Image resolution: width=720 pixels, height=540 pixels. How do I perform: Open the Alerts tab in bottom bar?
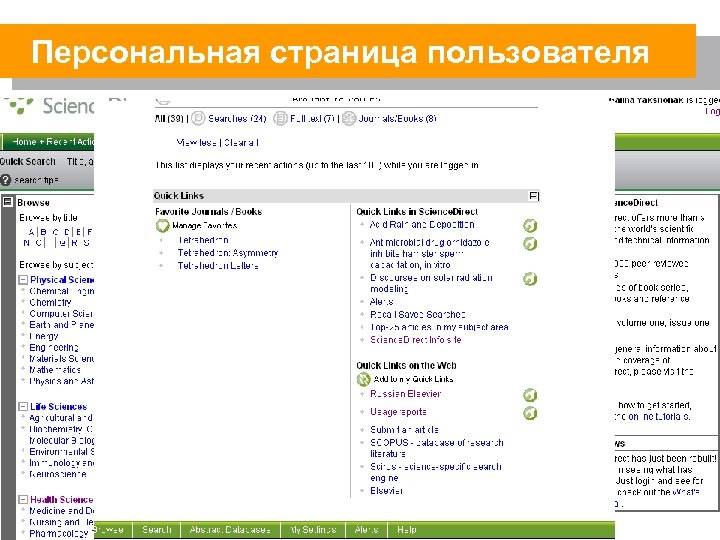click(x=366, y=529)
